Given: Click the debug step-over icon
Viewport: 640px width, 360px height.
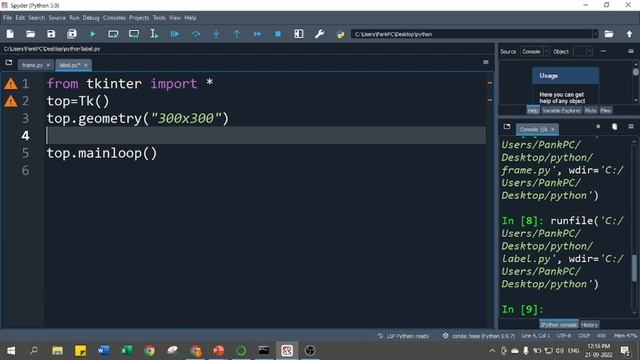Looking at the screenshot, I should 196,34.
